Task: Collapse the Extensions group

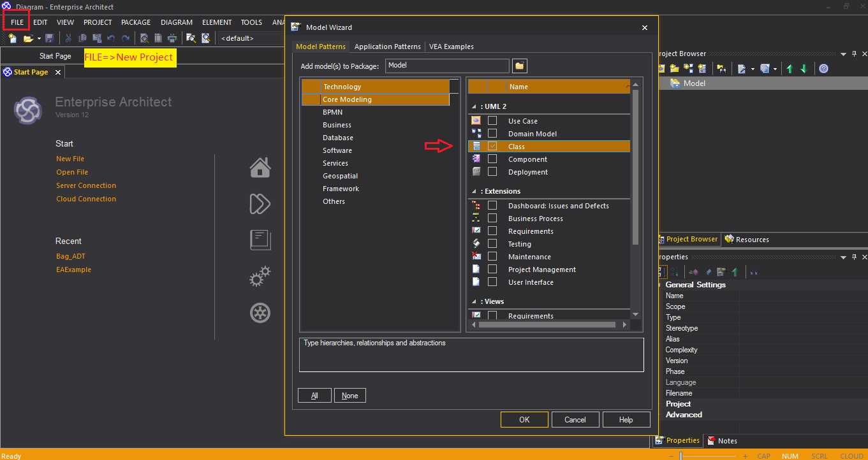Action: (x=474, y=191)
